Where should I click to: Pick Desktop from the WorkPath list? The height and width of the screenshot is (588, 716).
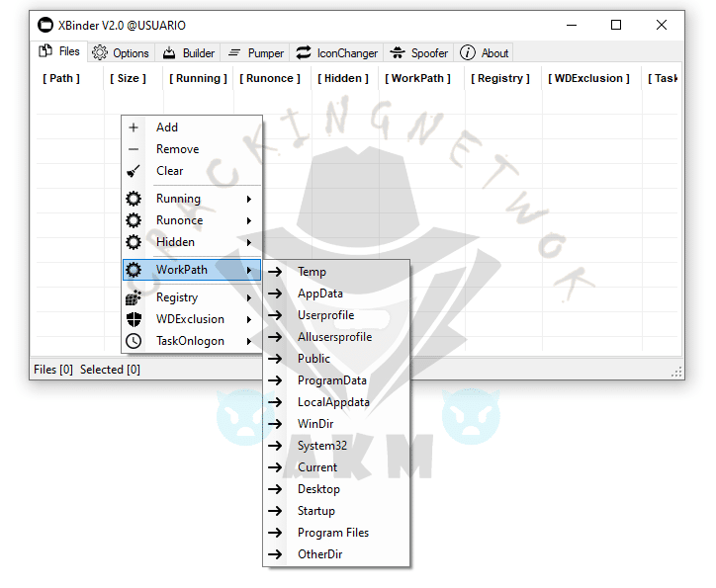318,489
